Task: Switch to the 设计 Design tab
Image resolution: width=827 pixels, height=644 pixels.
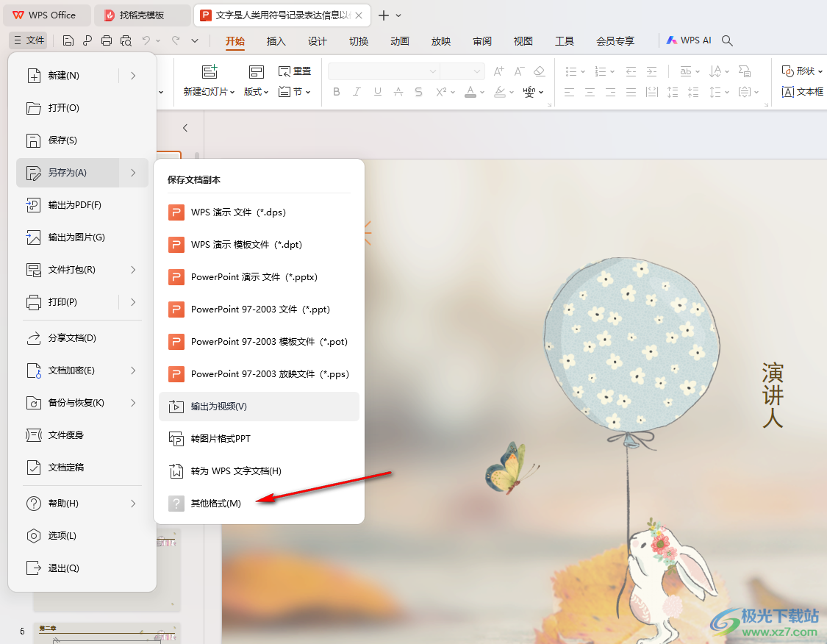Action: click(x=317, y=41)
